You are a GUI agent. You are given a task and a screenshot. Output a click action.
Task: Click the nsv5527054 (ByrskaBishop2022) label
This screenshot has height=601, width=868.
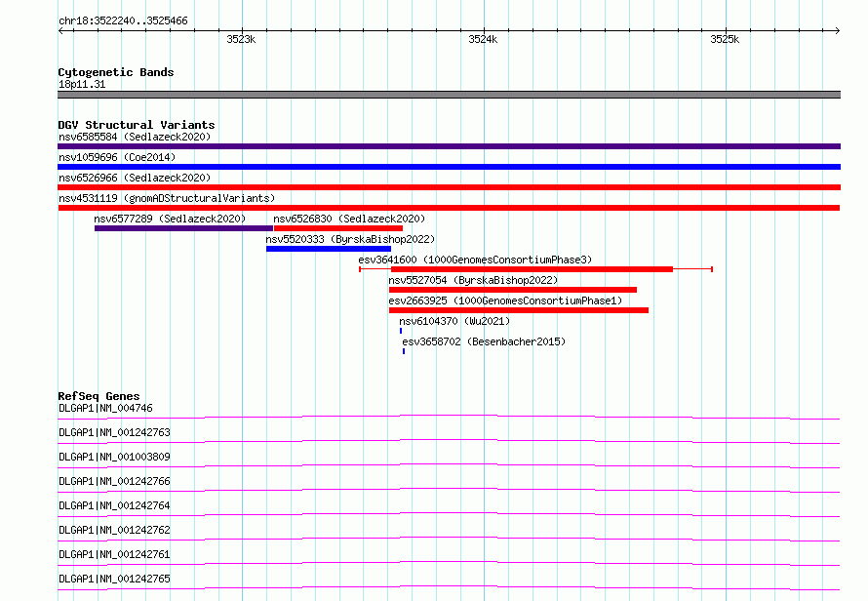click(x=473, y=280)
